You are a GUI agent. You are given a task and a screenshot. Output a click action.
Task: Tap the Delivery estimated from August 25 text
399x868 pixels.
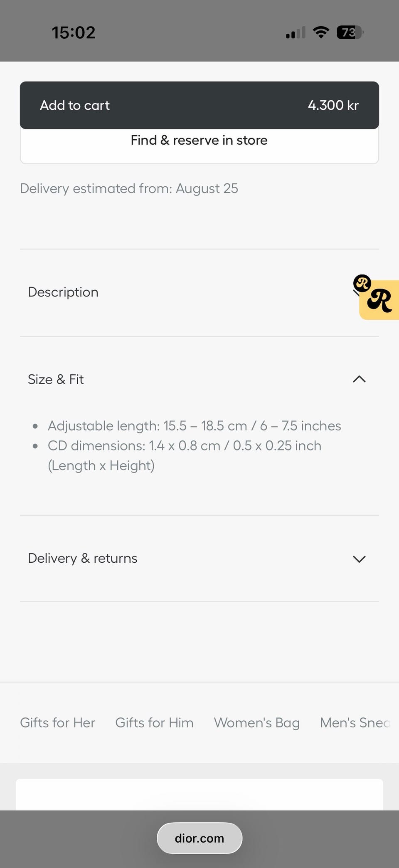(129, 188)
